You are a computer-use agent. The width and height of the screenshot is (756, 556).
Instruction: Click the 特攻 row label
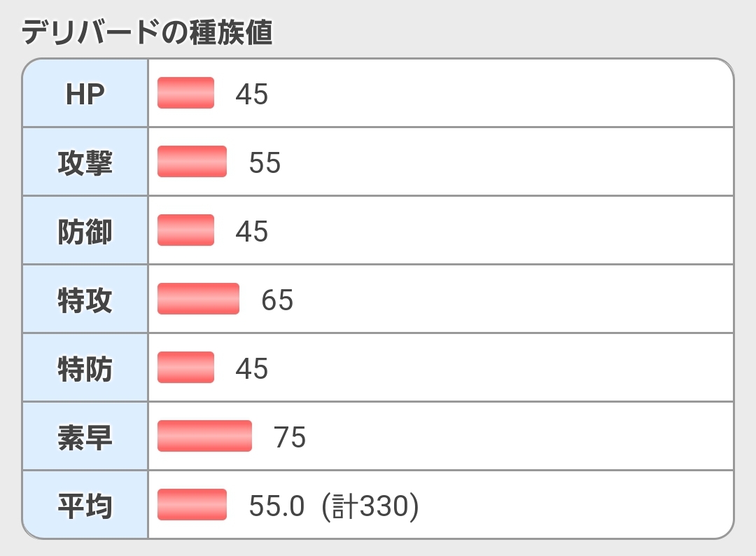(x=85, y=300)
